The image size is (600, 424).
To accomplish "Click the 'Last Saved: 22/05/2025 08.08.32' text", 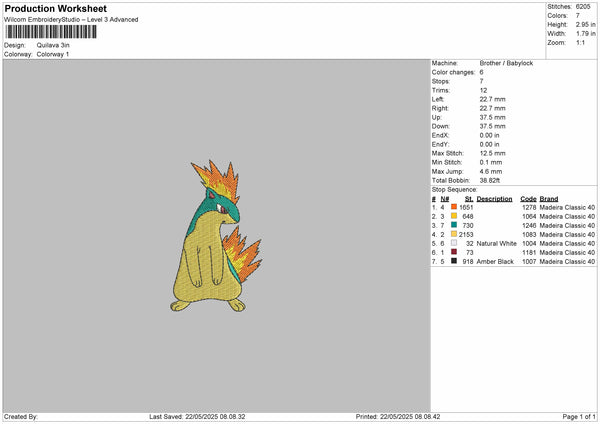I will [x=197, y=417].
